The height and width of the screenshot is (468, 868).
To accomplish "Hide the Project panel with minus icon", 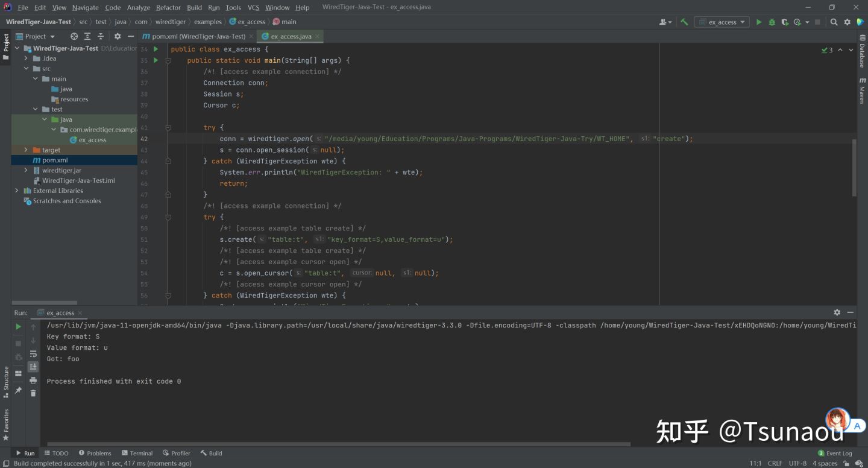I will coord(130,36).
